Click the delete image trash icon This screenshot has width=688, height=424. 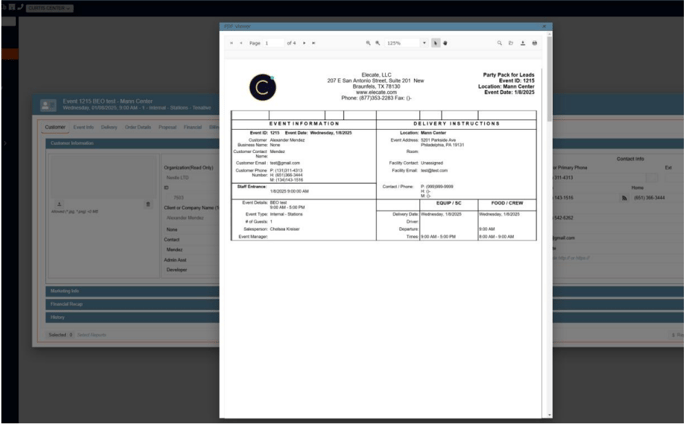point(148,204)
